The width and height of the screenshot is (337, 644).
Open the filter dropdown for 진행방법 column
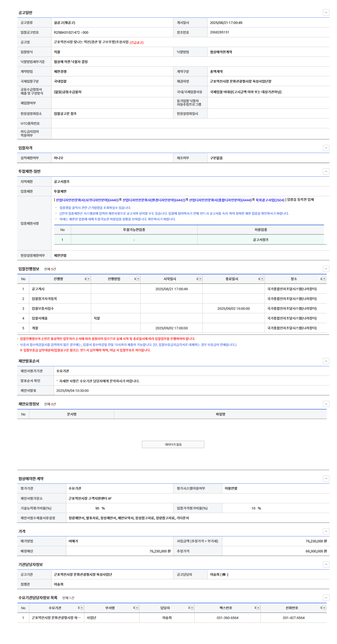[138, 279]
